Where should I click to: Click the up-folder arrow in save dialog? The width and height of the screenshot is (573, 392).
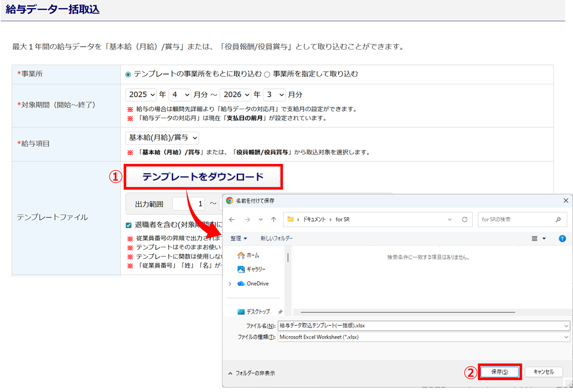(x=274, y=220)
